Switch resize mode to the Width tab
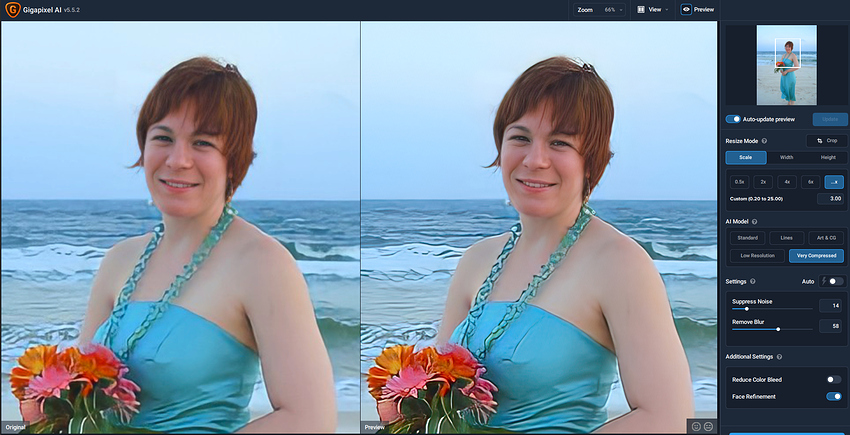Screen dimensions: 850x435 787,157
